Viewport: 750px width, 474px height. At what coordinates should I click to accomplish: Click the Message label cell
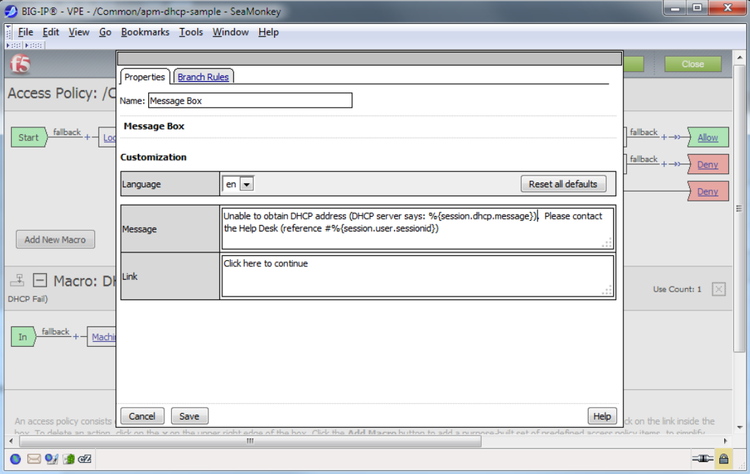170,229
